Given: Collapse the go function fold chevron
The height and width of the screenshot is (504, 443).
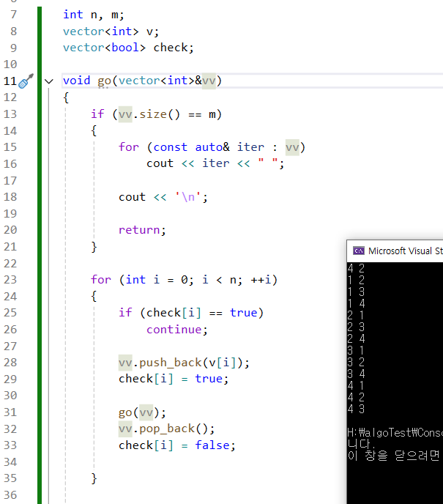Looking at the screenshot, I should 49,81.
